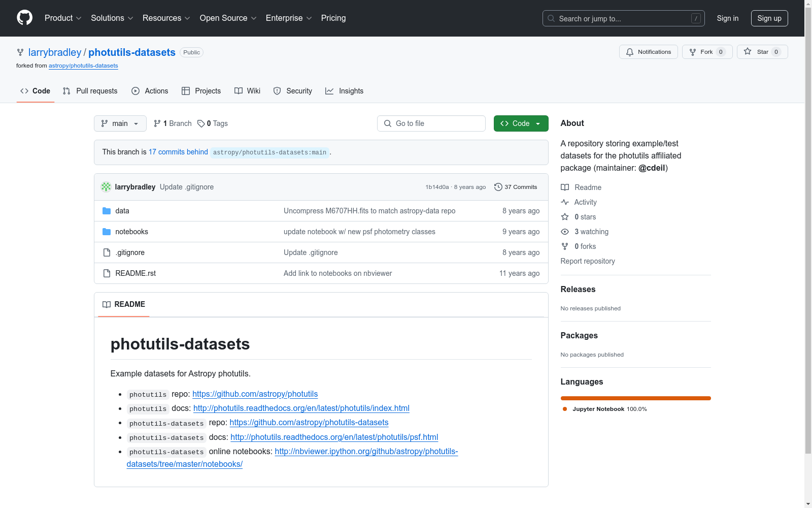Open the data folder icon
Screen dimensions: 812x508
(x=107, y=211)
